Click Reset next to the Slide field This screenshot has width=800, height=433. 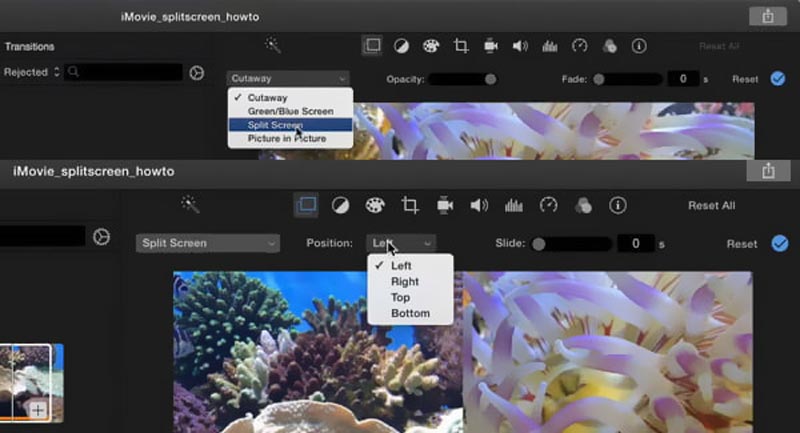pyautogui.click(x=742, y=244)
